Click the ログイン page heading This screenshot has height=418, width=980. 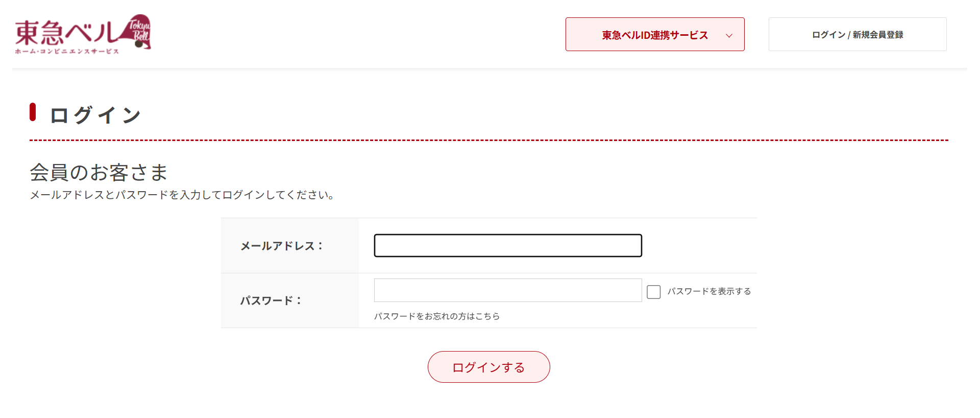coord(95,115)
